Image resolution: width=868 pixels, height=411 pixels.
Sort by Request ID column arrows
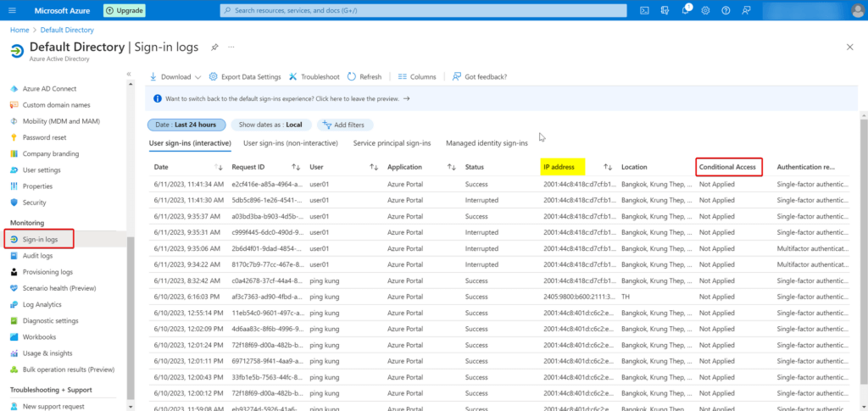pyautogui.click(x=296, y=167)
